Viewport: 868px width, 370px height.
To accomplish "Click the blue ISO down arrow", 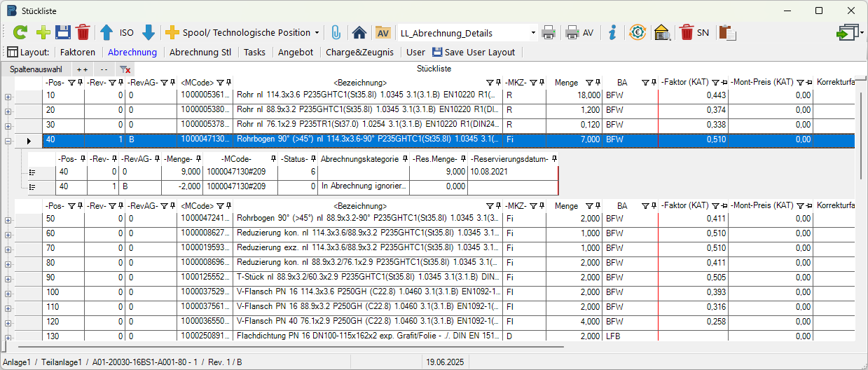I will click(x=149, y=32).
